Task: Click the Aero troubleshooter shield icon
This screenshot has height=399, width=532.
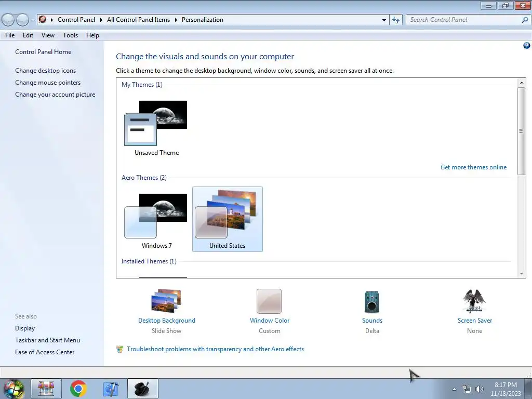Action: [120, 349]
